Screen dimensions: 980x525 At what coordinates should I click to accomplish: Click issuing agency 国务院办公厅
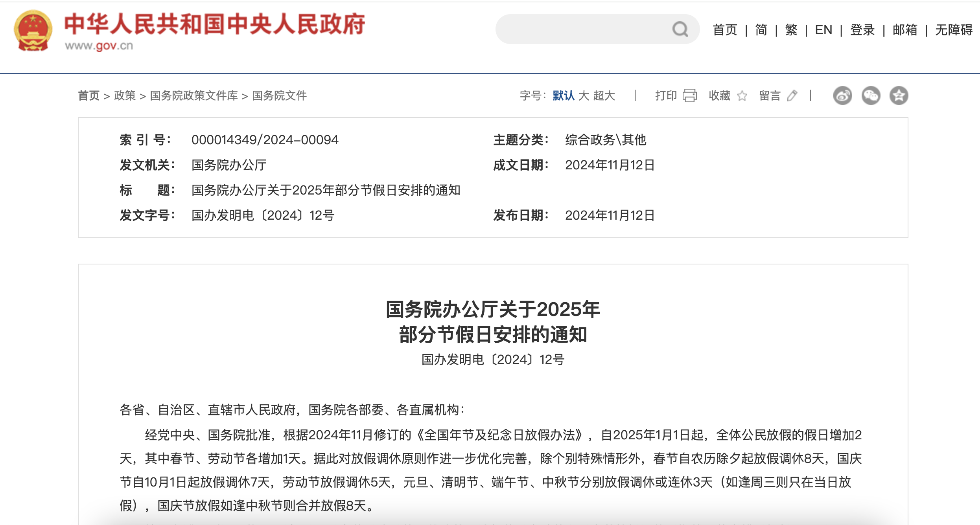(229, 165)
